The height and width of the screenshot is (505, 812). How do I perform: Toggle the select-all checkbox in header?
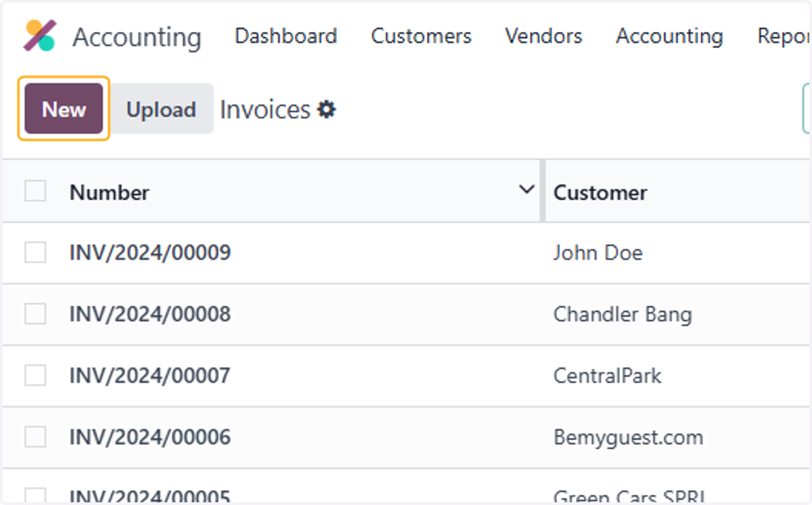pyautogui.click(x=35, y=192)
